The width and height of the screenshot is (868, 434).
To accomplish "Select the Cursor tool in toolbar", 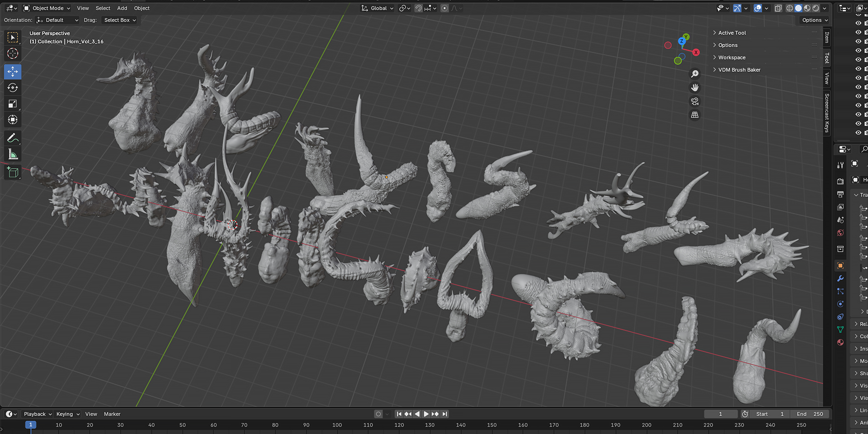I will click(x=12, y=54).
